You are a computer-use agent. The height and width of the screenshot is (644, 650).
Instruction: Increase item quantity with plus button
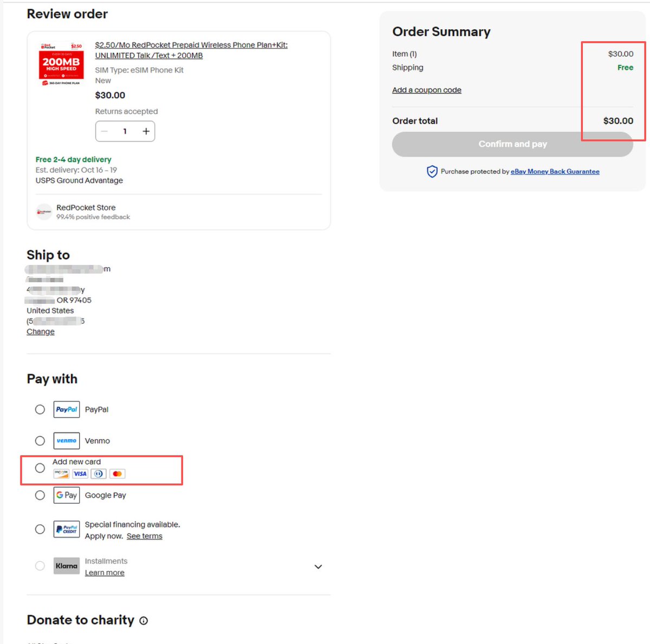click(146, 131)
